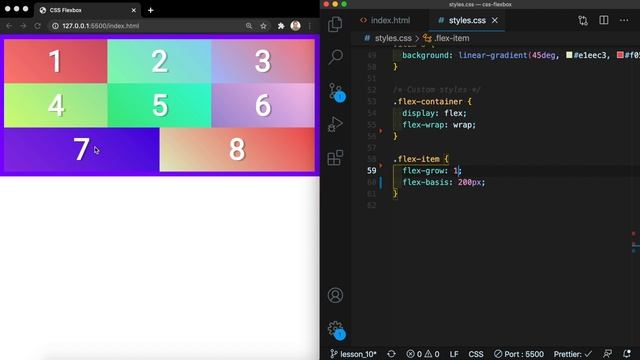640x360 pixels.
Task: Reload the browser page
Action: [38, 26]
